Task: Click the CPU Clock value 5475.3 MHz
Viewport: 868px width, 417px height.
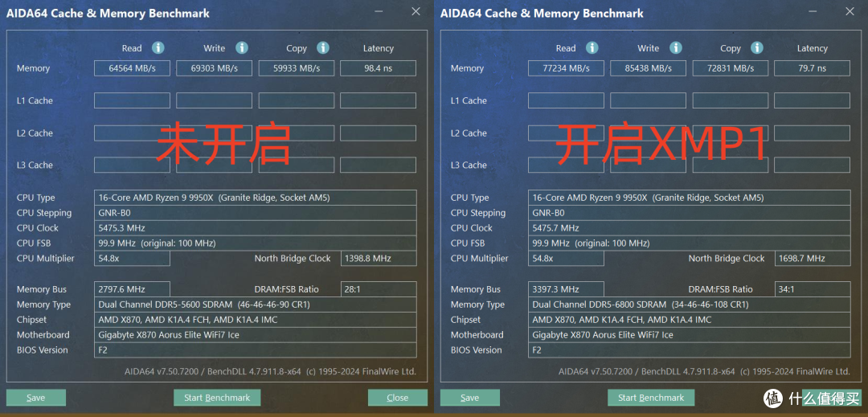Action: [256, 228]
